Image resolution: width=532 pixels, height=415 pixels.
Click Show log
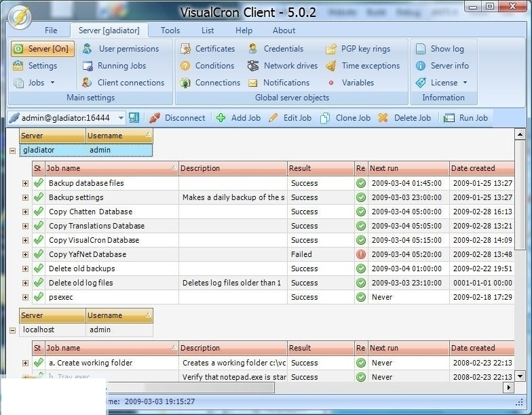[x=440, y=49]
